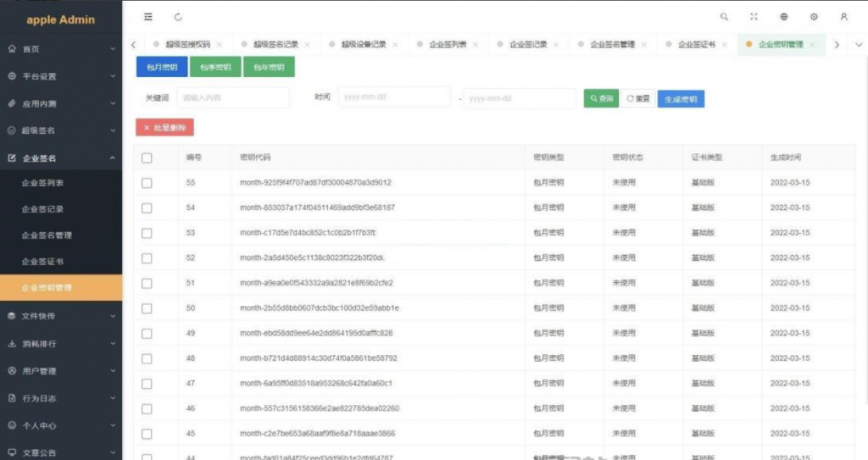Click the globe language icon
The image size is (868, 460).
784,17
